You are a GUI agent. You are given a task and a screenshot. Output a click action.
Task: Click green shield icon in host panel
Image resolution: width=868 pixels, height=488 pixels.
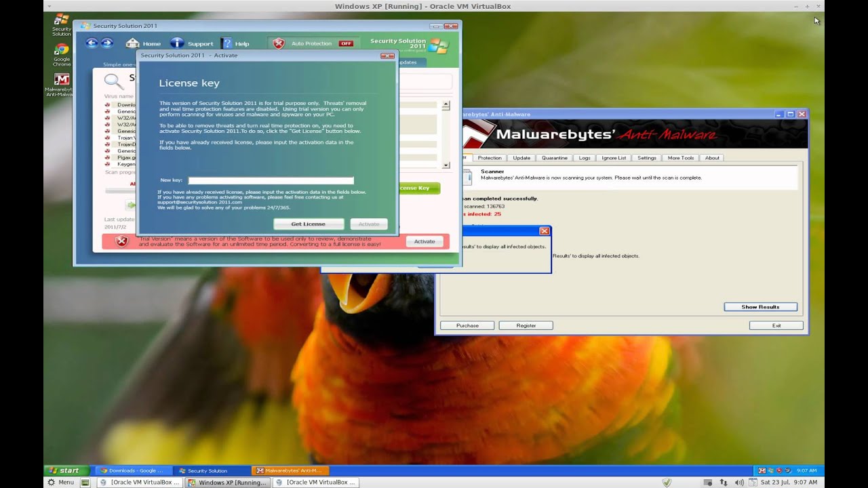tap(667, 483)
